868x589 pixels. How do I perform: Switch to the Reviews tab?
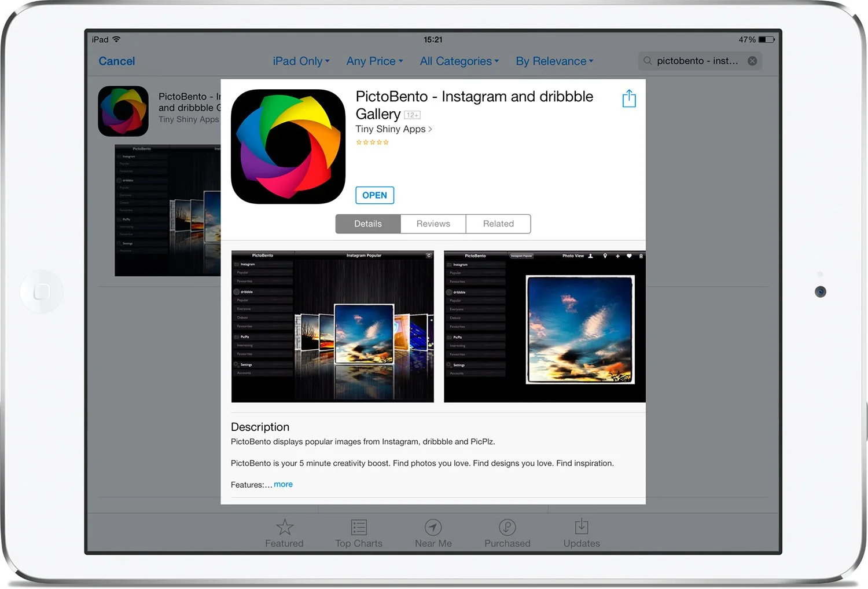[x=433, y=224]
